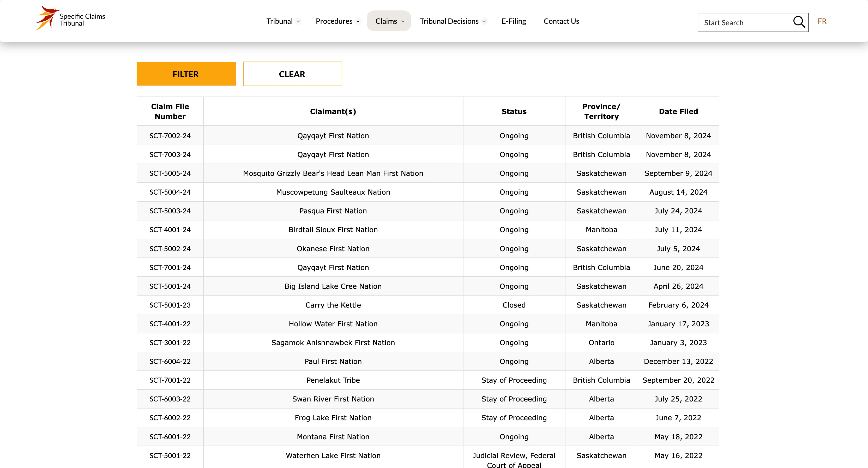Screen dimensions: 868x468
Task: Go to the Contact Us page
Action: coord(561,21)
